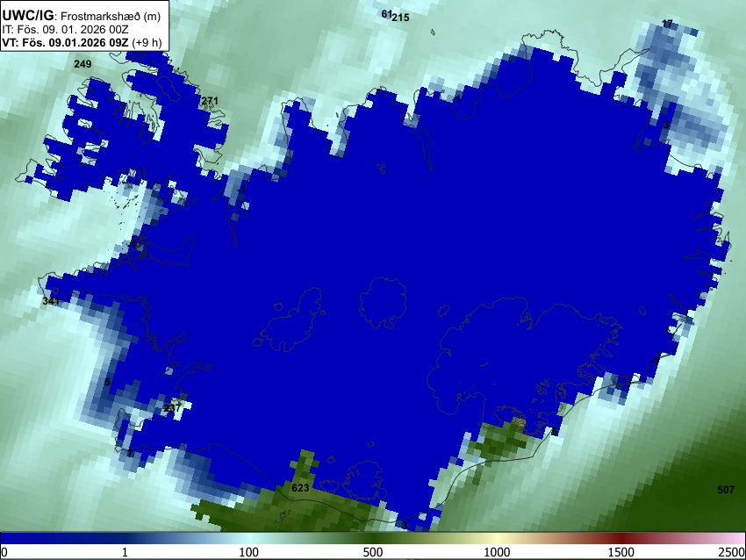Select the map value 61

coord(386,14)
